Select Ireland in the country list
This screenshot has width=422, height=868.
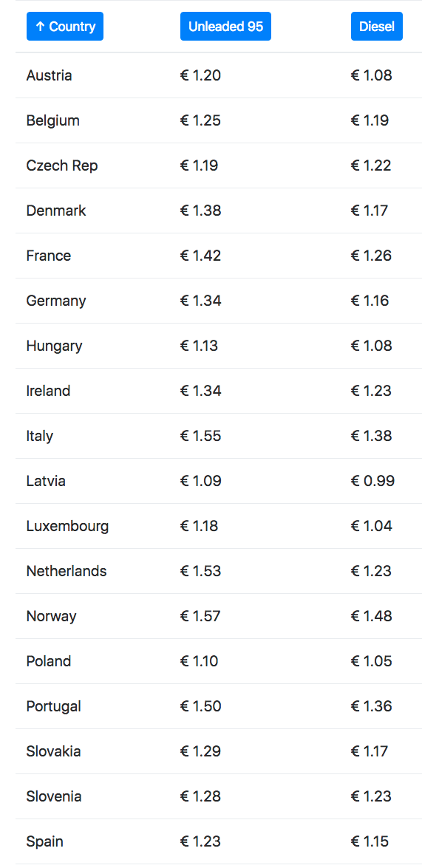click(48, 391)
